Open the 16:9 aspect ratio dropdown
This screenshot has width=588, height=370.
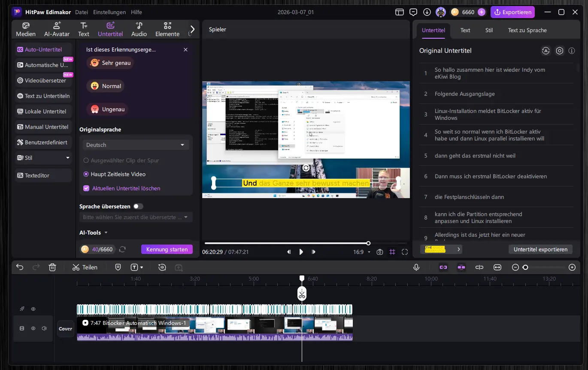362,252
